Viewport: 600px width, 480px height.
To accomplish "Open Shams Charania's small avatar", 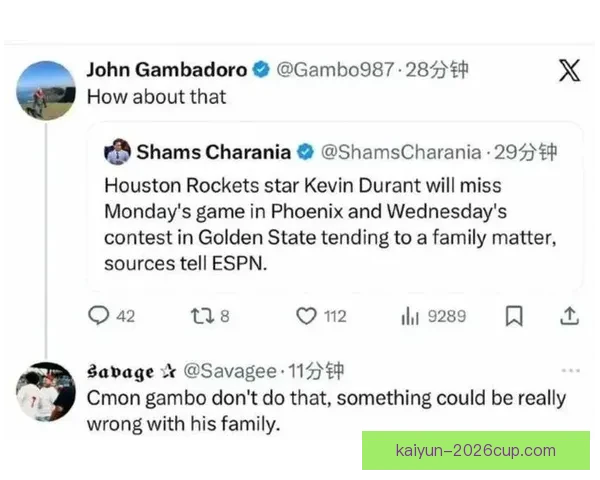I will pos(117,152).
